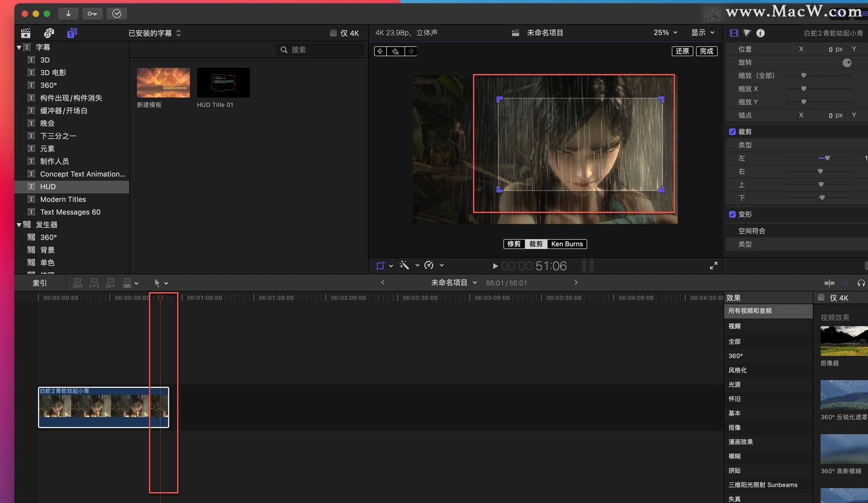868x503 pixels.
Task: Open the info inspector icon
Action: [760, 33]
